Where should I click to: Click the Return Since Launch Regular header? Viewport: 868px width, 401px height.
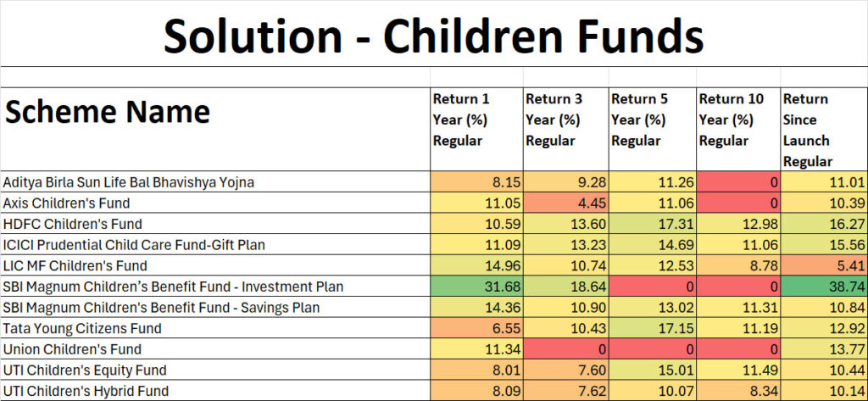click(824, 129)
